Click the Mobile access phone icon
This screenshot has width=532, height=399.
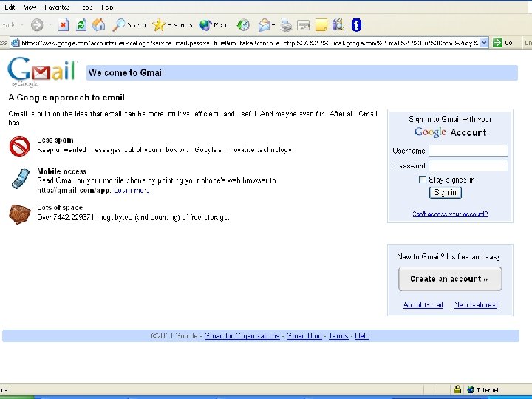coord(20,179)
